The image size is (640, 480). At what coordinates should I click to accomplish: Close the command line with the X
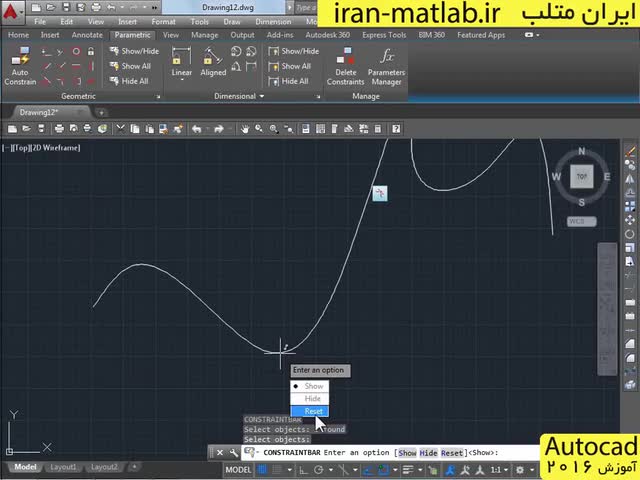point(220,452)
